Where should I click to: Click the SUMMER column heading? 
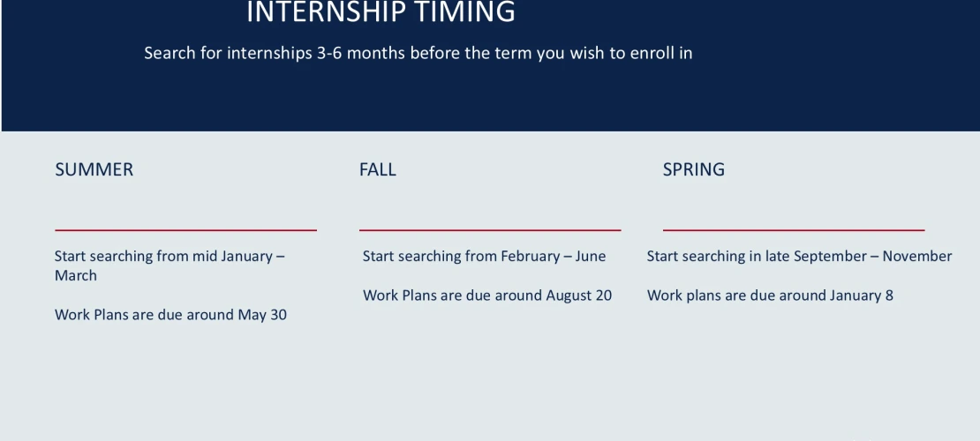(94, 169)
